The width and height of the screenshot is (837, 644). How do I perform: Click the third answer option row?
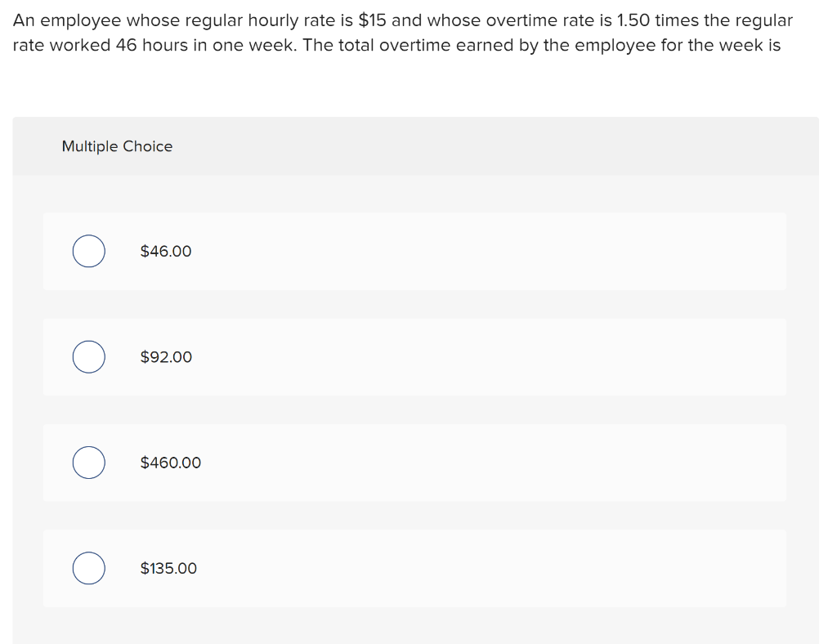tap(414, 462)
